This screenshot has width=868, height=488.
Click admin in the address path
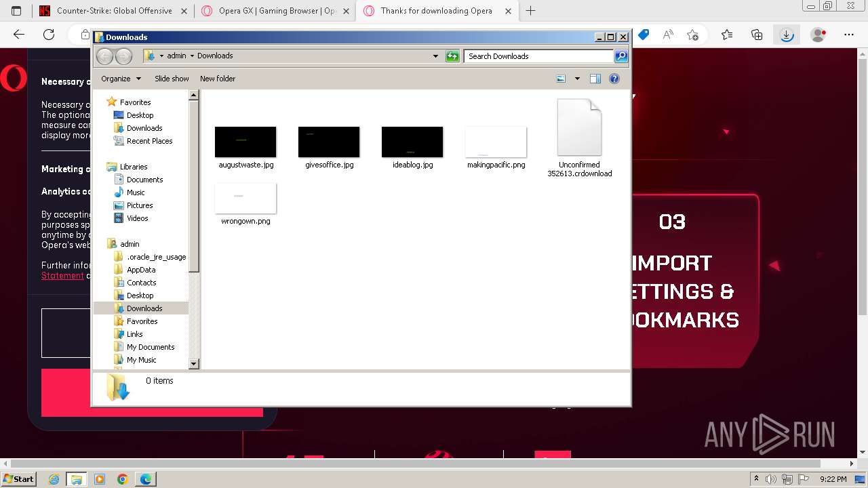[176, 56]
